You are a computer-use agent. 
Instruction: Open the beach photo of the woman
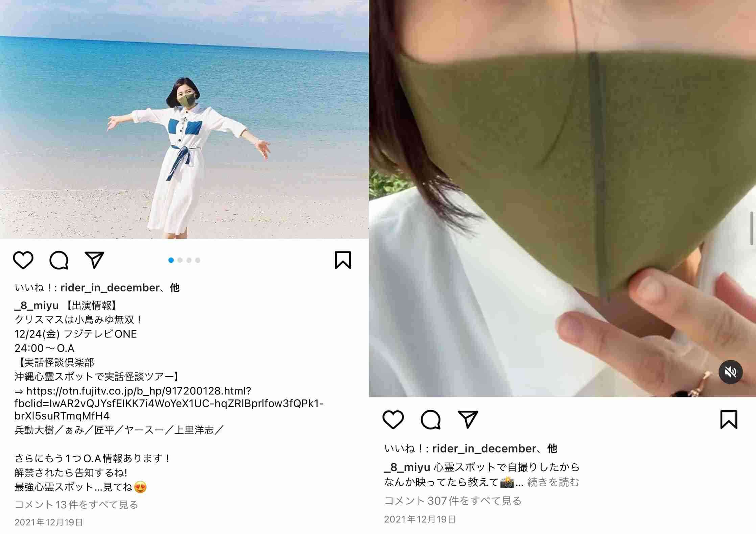(x=184, y=119)
